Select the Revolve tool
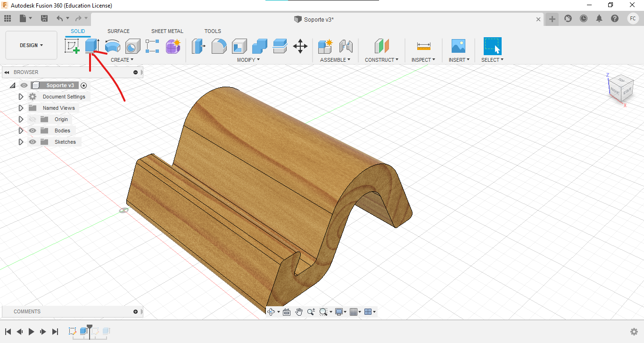The height and width of the screenshot is (343, 644). (112, 46)
